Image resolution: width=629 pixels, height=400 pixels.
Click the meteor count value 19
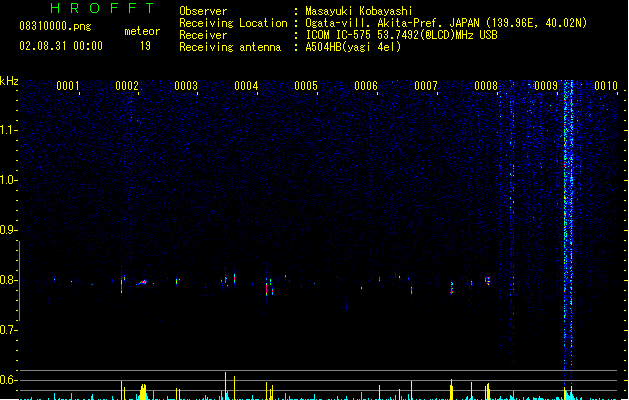[x=145, y=46]
